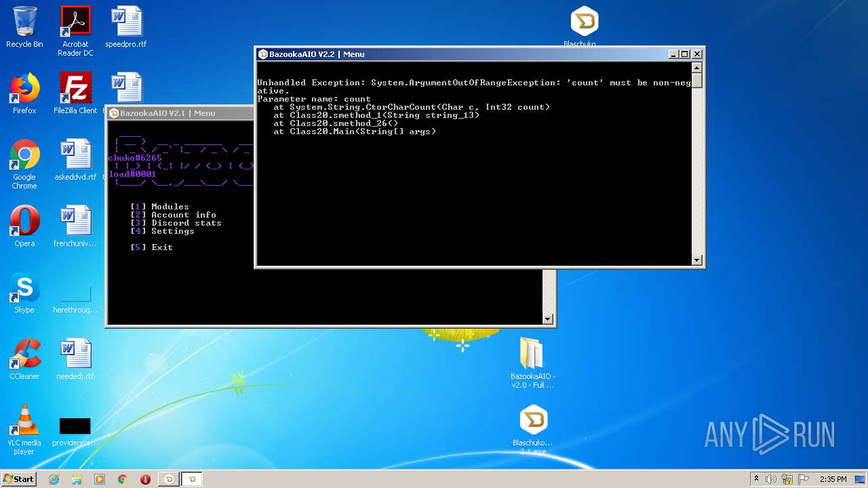Open Chrome from the taskbar
The image size is (868, 488).
123,479
